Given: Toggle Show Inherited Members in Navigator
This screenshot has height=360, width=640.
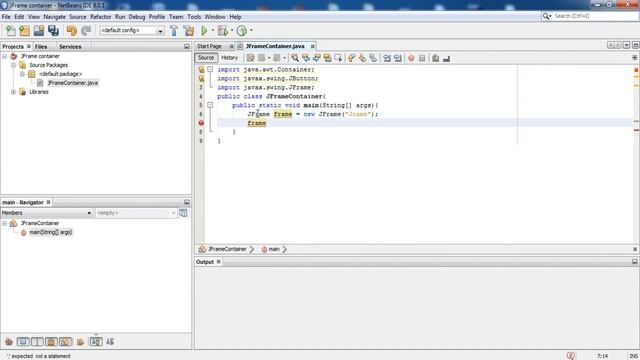Looking at the screenshot, I should click(x=9, y=342).
